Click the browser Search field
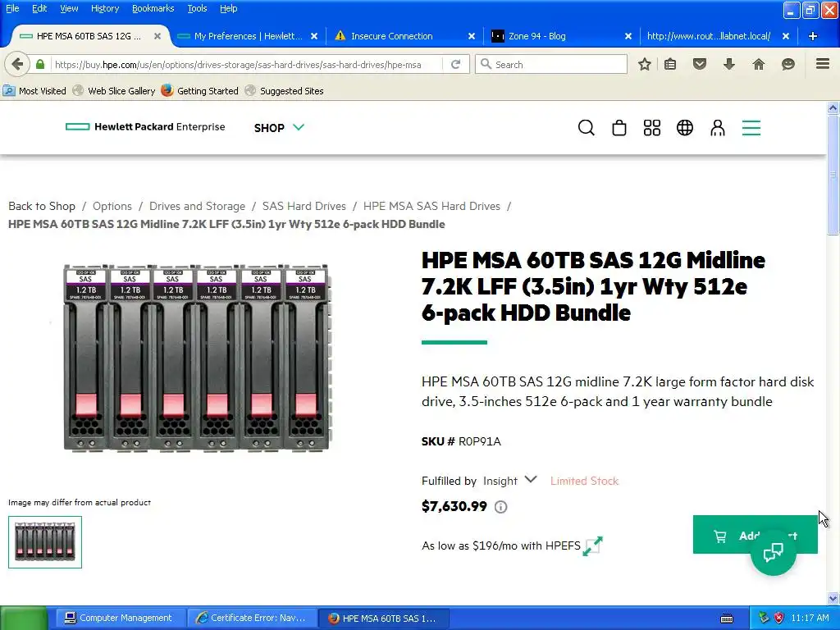840x630 pixels. point(550,64)
